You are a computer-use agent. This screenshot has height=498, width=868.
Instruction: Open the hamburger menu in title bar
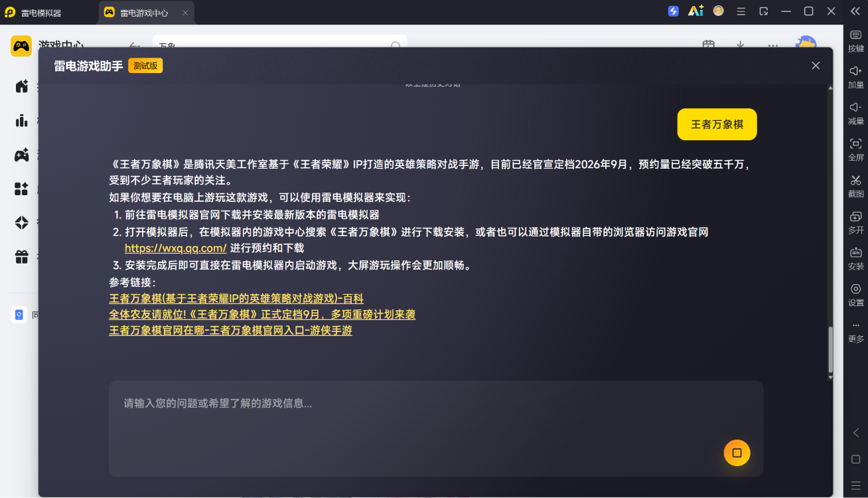click(741, 11)
